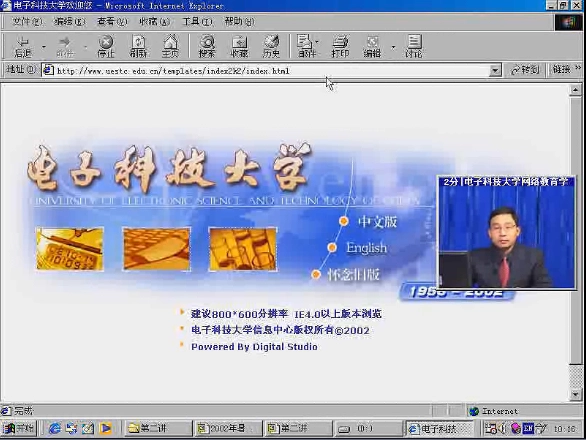
Task: Click the orange bullet beside 怀念旧版
Action: coord(316,274)
